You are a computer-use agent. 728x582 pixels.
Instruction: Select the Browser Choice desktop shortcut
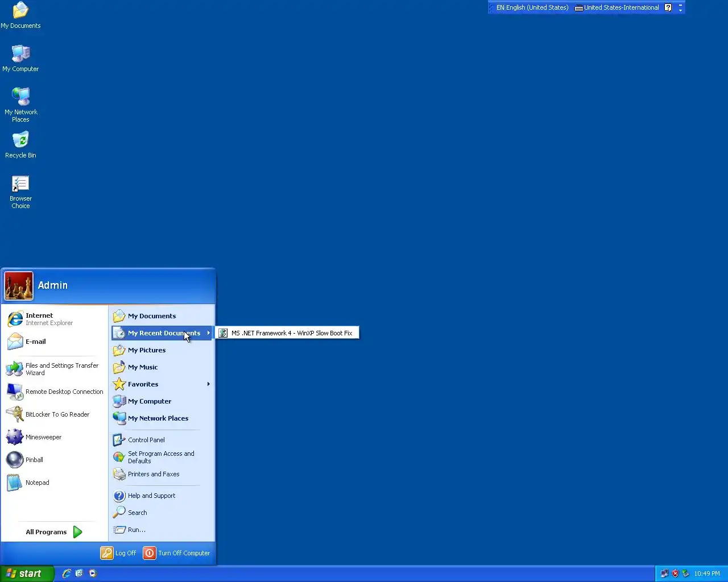point(20,192)
